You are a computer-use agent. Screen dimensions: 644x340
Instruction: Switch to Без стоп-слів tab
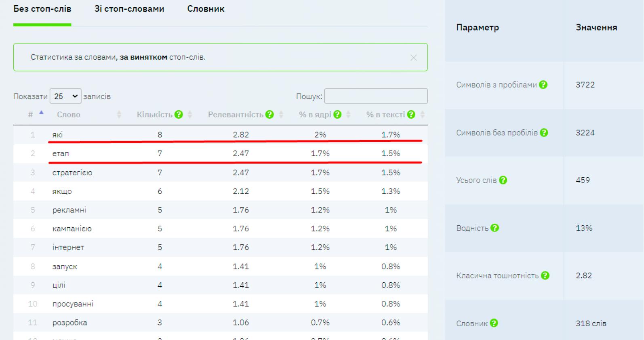pos(42,9)
